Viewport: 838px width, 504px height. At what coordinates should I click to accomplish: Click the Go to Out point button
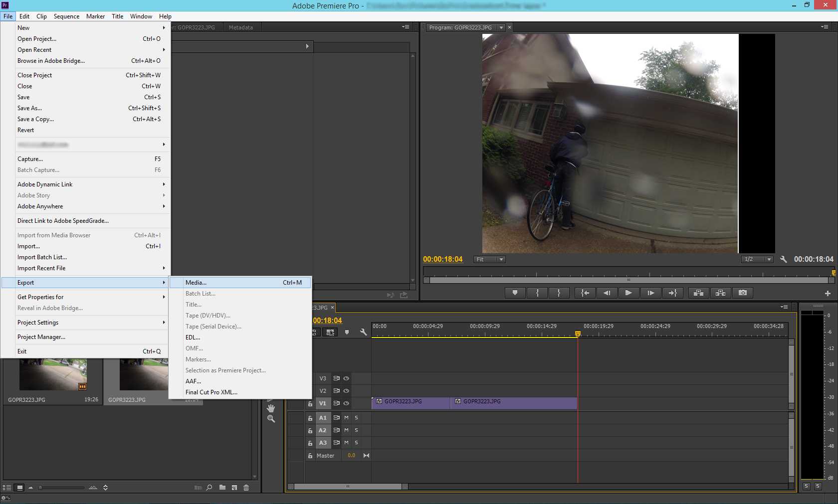pos(672,293)
